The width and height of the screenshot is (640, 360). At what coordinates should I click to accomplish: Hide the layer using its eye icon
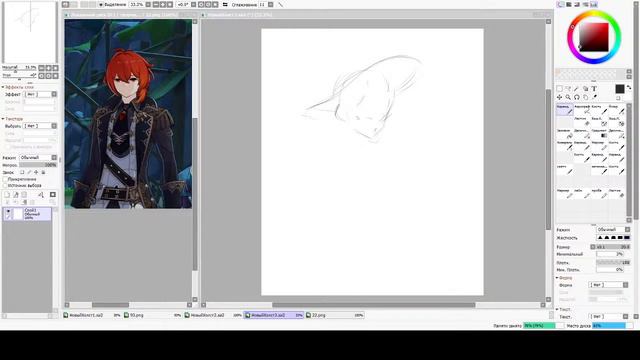coord(8,211)
